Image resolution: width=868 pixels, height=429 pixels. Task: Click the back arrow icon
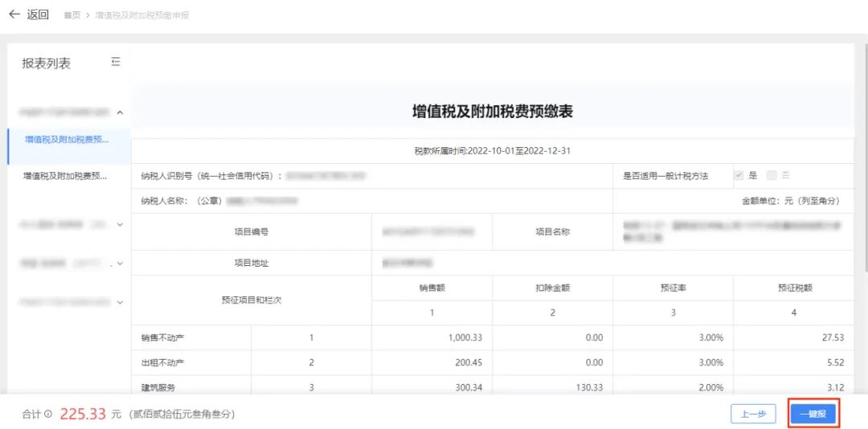click(x=14, y=14)
